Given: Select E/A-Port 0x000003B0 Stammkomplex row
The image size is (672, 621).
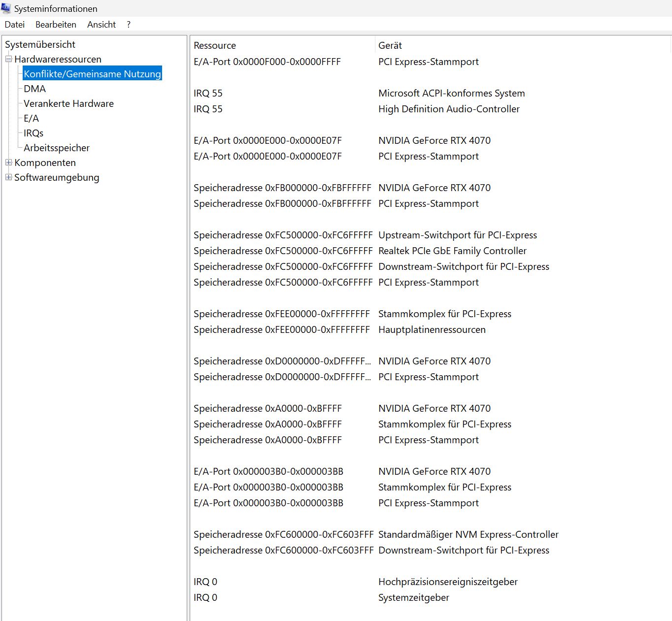Looking at the screenshot, I should pyautogui.click(x=431, y=487).
